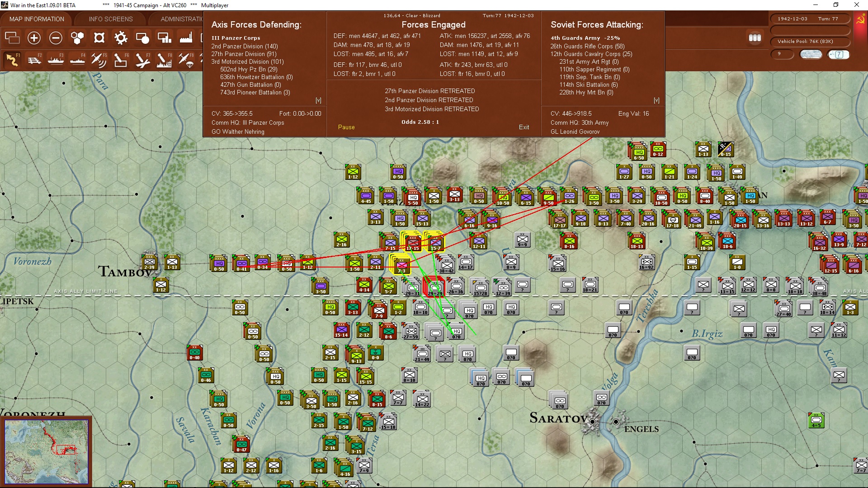
Task: Toggle the F7 bomb airfield mode
Action: [x=142, y=60]
